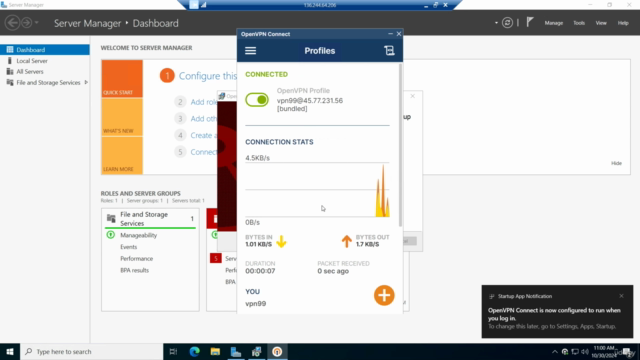Click the Configure this local server link
Screen dimensions: 640x360
(x=208, y=76)
